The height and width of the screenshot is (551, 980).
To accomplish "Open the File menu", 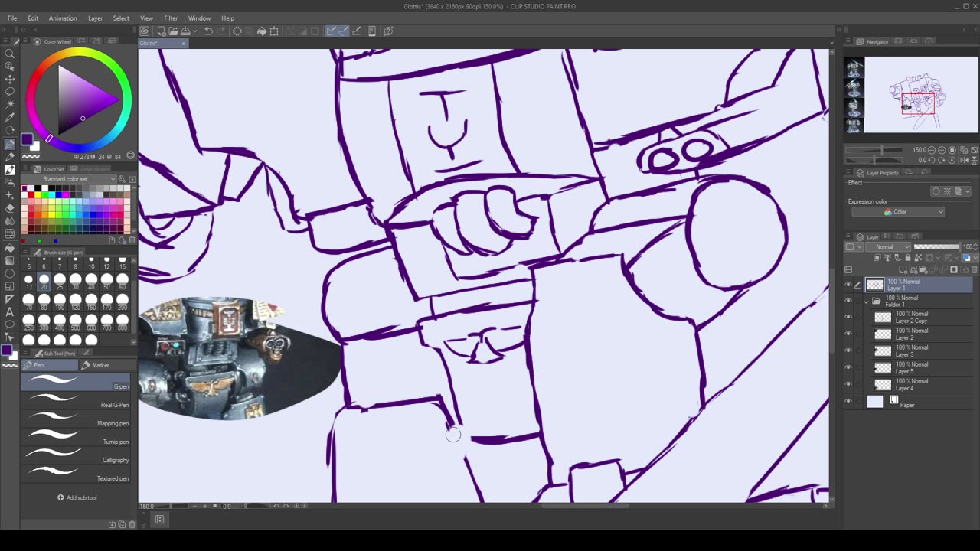I will pos(12,18).
